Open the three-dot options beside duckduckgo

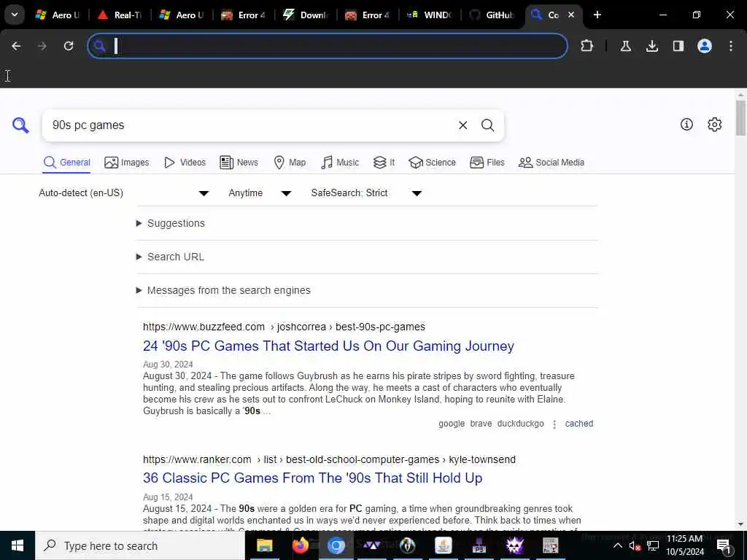pyautogui.click(x=554, y=424)
